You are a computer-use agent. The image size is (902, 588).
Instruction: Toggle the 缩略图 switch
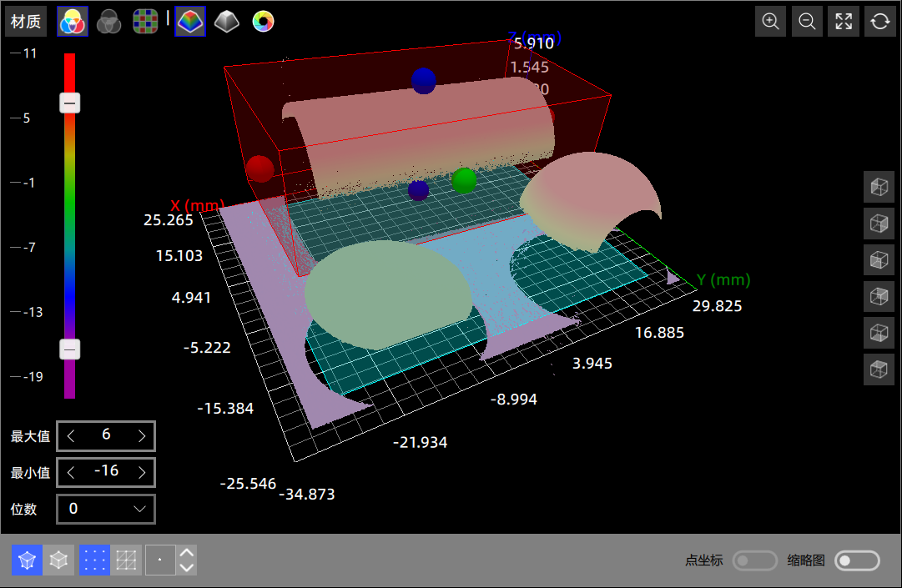coord(857,560)
